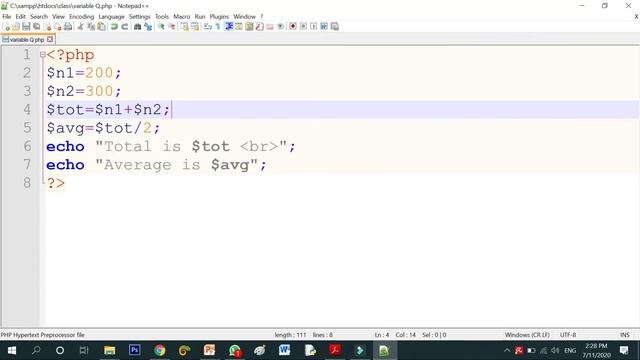Toggle the Indent Guide icon

tap(229, 27)
